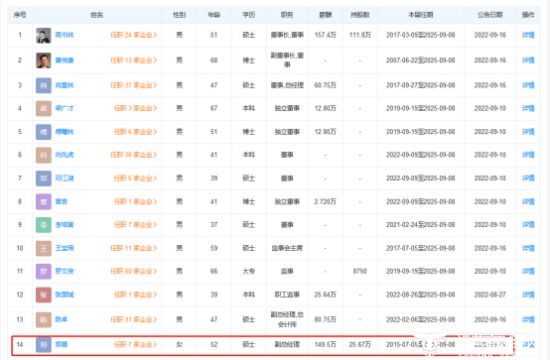The width and height of the screenshot is (550, 360).
Task: Open 详情 link for row 9
Action: [528, 225]
